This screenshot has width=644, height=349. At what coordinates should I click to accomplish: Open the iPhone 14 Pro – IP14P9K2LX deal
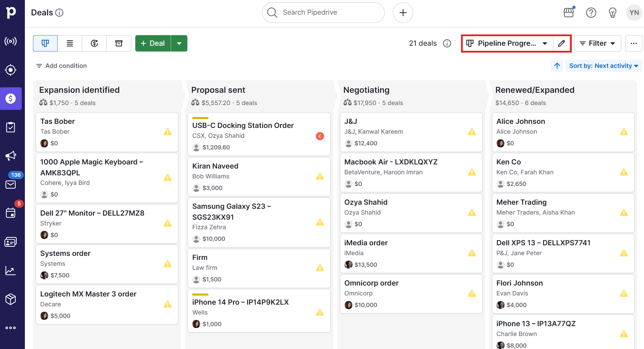pyautogui.click(x=259, y=311)
